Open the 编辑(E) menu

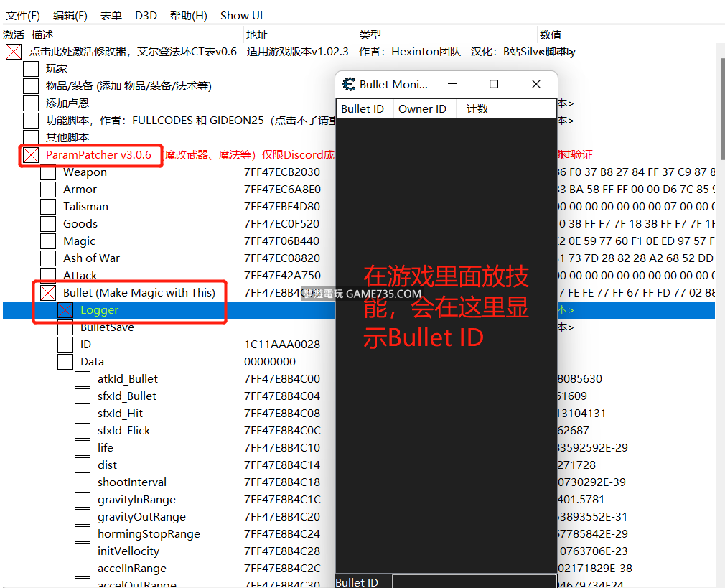click(x=70, y=15)
